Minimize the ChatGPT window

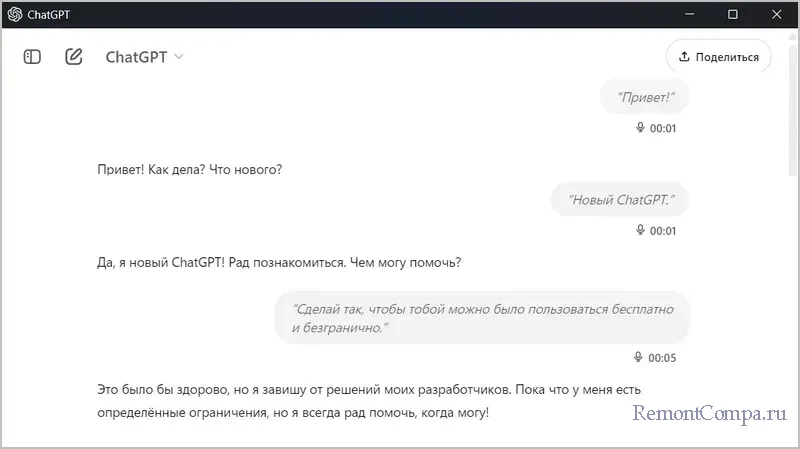(687, 14)
